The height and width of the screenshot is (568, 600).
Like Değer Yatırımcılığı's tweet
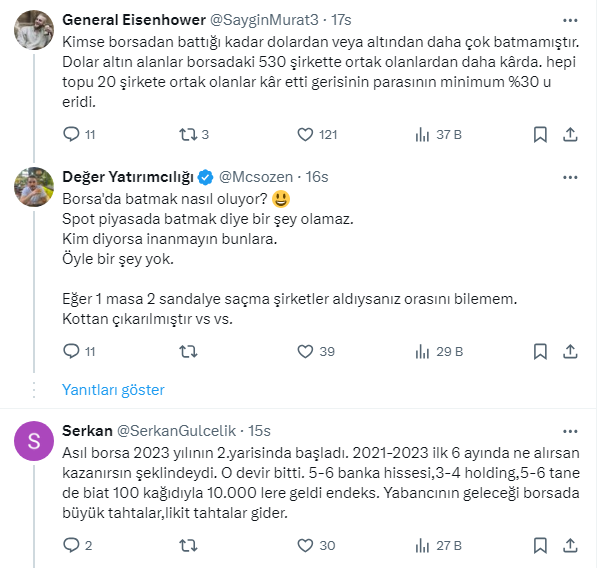pos(308,351)
